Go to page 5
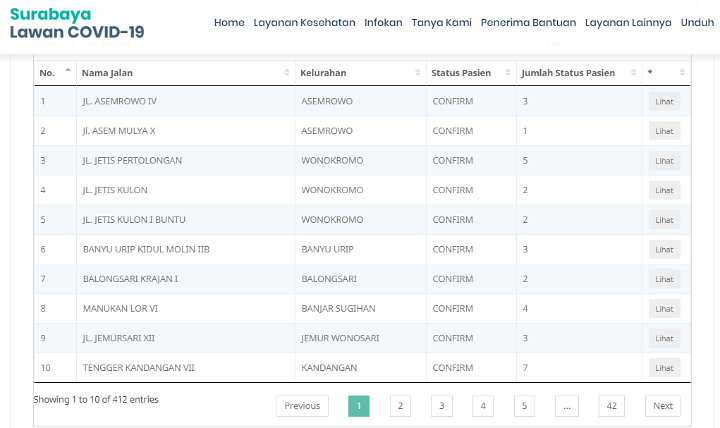 [x=524, y=406]
